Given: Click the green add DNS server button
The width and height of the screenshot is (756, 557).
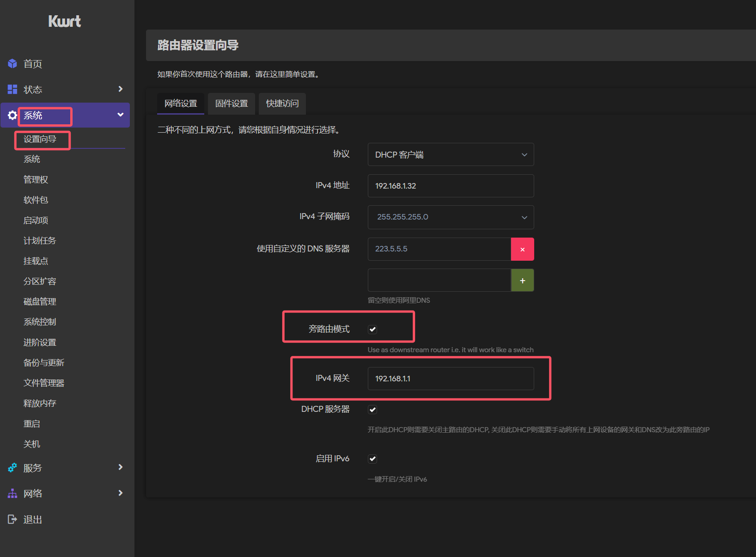Looking at the screenshot, I should [x=522, y=280].
